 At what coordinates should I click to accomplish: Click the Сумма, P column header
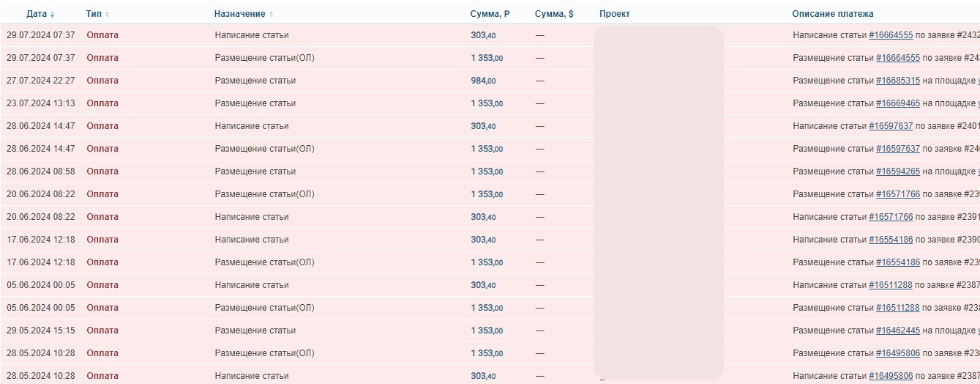tap(490, 14)
